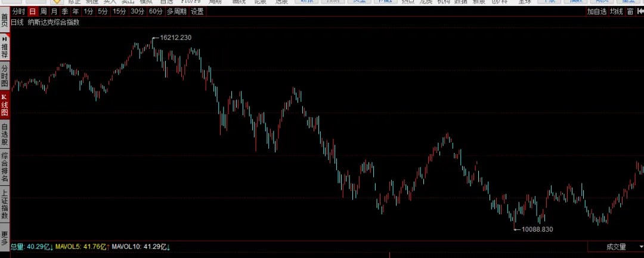
Task: Click 加自选 to add to watchlist
Action: coord(597,11)
